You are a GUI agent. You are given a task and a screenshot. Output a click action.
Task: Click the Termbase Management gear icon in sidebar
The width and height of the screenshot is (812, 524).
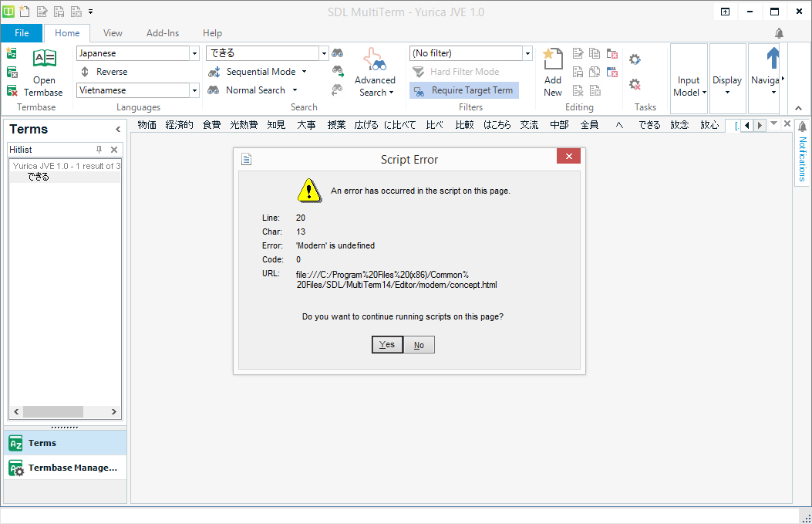tap(16, 468)
